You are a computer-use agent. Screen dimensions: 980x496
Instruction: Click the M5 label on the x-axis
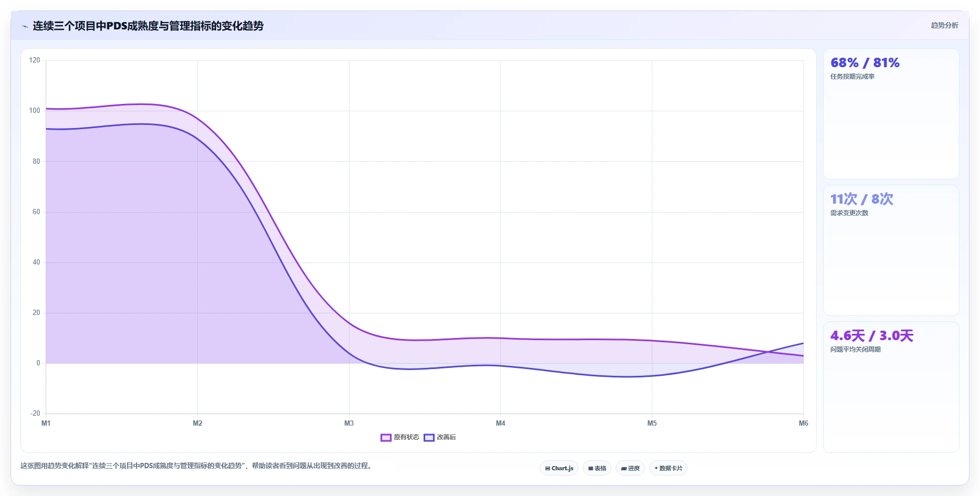point(652,423)
